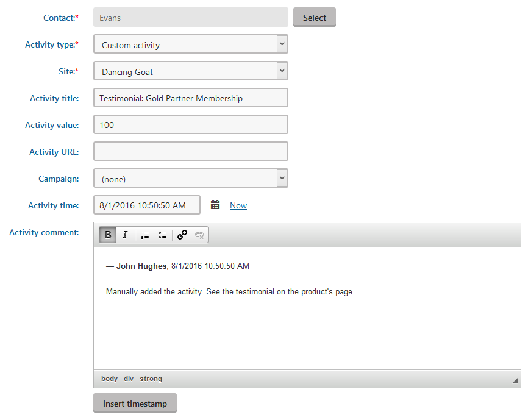Insert a bulleted list in the comment

[163, 235]
